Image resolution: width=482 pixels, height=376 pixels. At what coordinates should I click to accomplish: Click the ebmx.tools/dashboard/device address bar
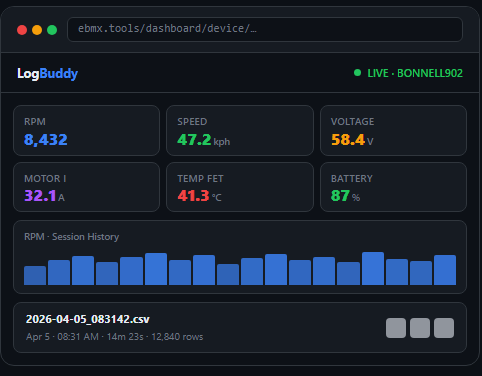[x=265, y=29]
